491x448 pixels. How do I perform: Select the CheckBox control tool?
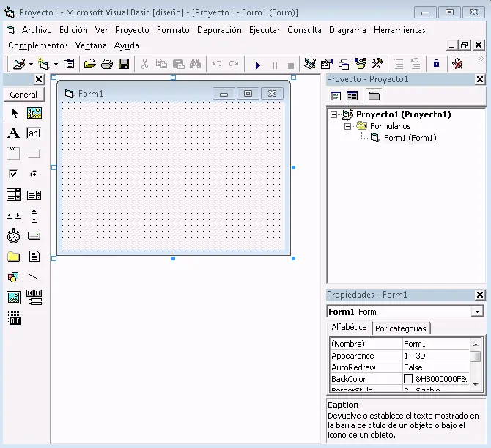(x=13, y=174)
